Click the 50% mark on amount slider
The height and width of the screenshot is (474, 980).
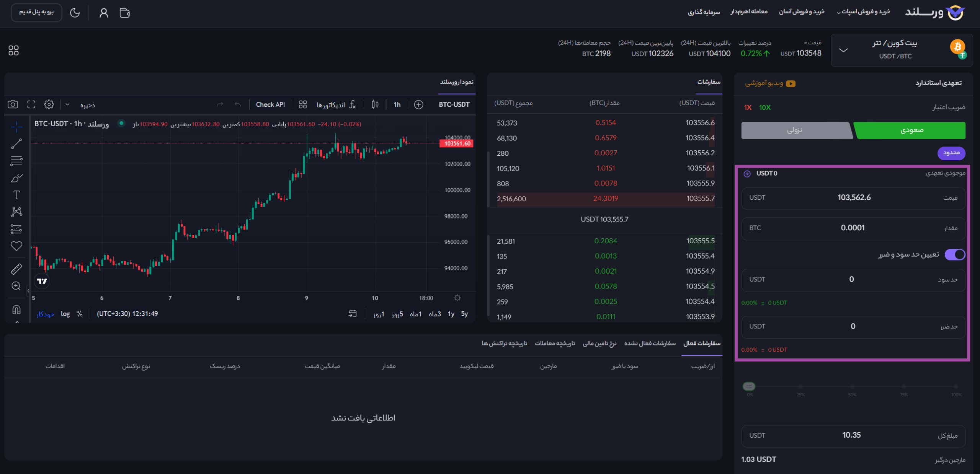click(852, 386)
